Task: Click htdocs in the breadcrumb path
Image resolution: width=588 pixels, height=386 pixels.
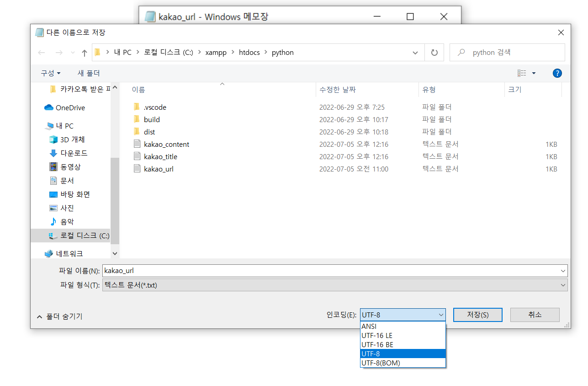Action: (x=249, y=52)
